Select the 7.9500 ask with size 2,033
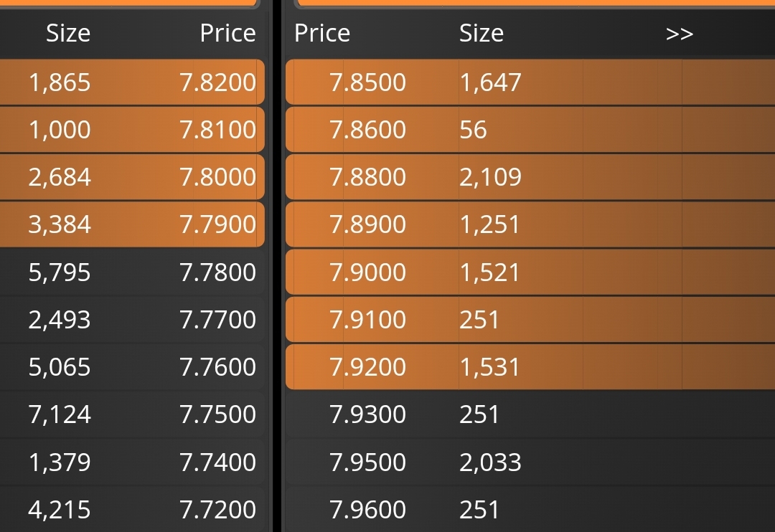 pos(530,462)
